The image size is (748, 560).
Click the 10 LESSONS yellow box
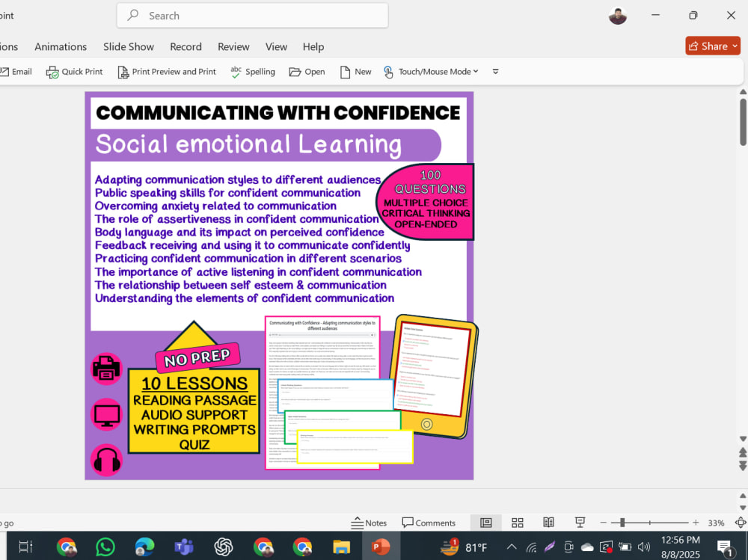pos(194,411)
